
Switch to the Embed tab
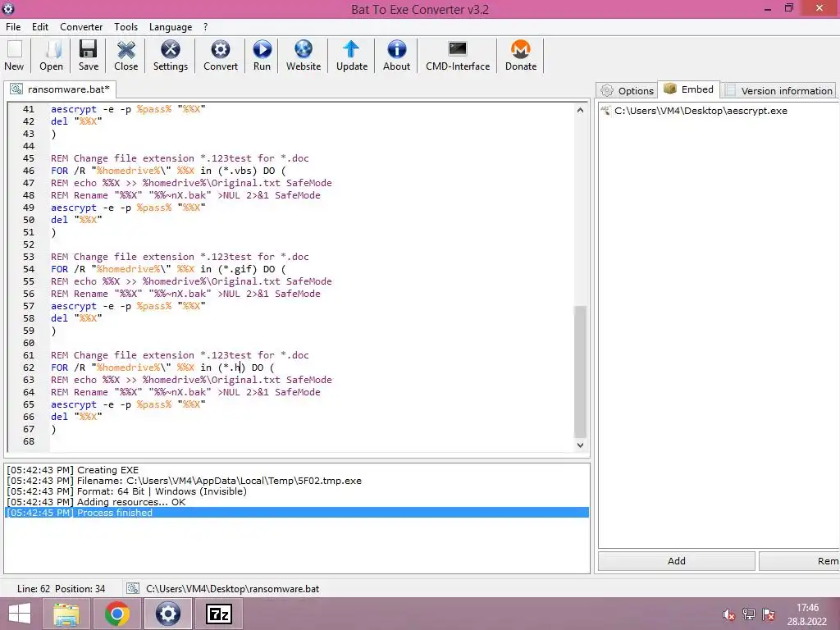click(x=688, y=89)
